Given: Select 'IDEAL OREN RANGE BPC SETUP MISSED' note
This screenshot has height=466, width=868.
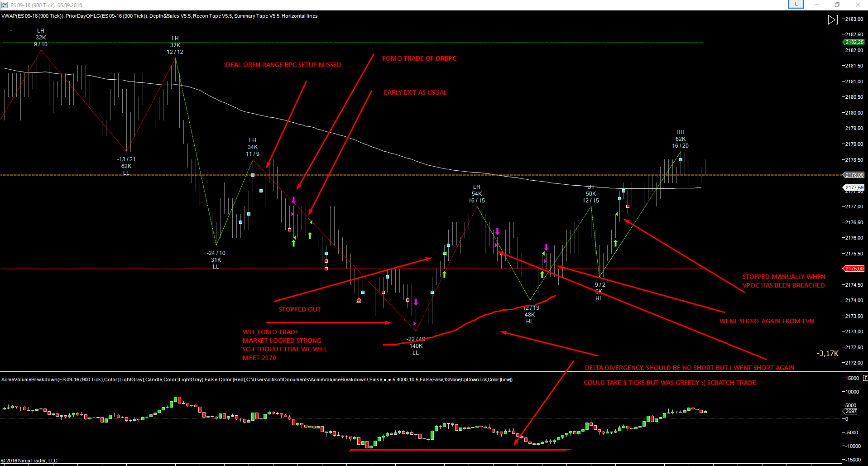Looking at the screenshot, I should [x=283, y=65].
